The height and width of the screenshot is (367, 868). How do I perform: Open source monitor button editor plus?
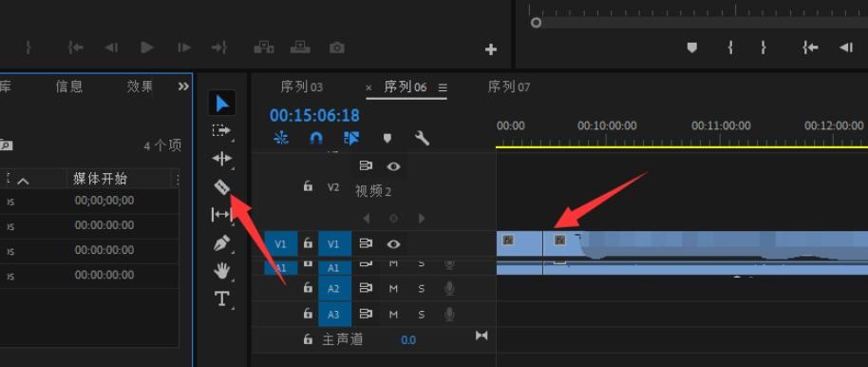click(490, 49)
